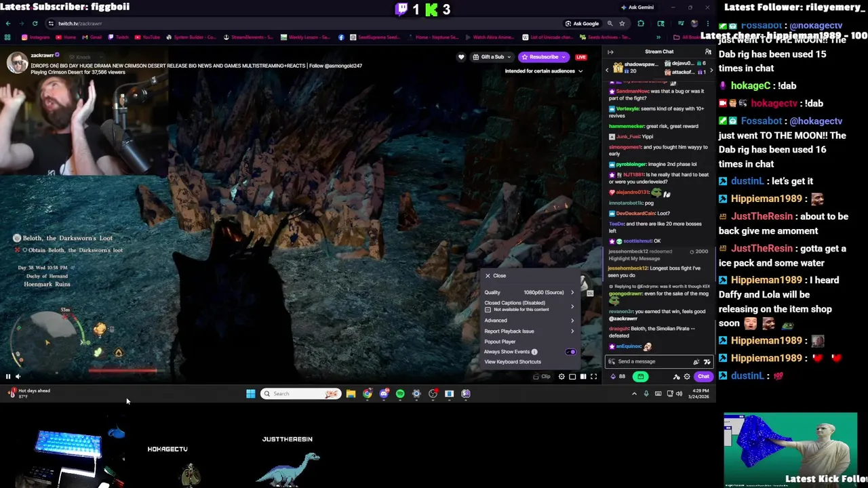
Task: Open Discord from the taskbar
Action: [x=384, y=394]
